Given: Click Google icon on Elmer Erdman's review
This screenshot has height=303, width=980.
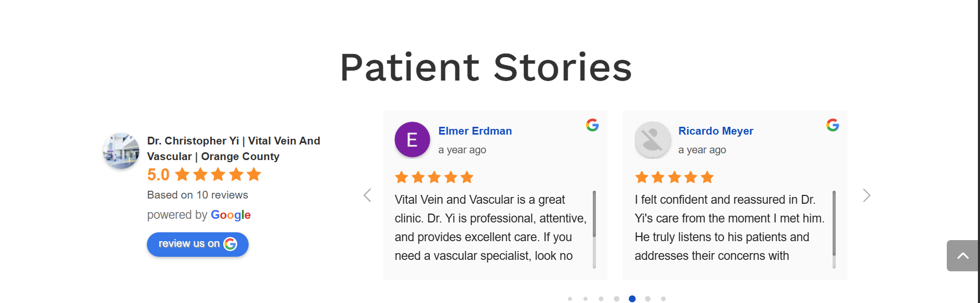Looking at the screenshot, I should pyautogui.click(x=592, y=125).
